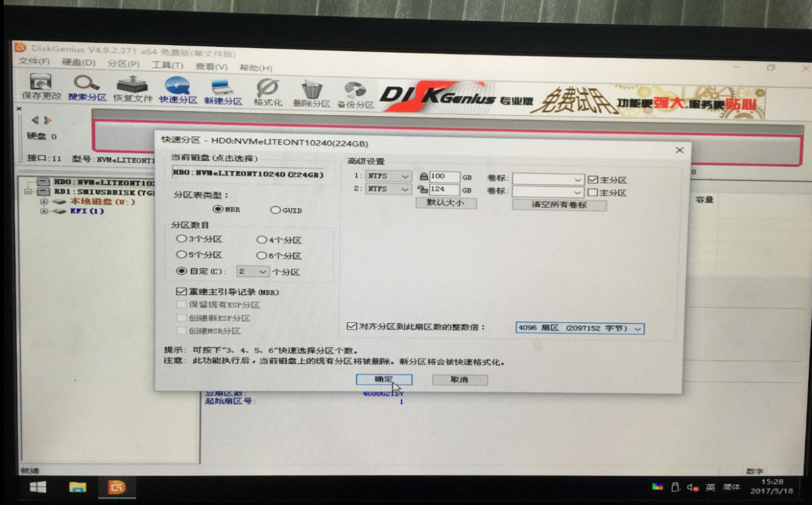Click the 快速分区 (Quick partition) toolbar icon
Screen dimensions: 812x505
point(178,90)
